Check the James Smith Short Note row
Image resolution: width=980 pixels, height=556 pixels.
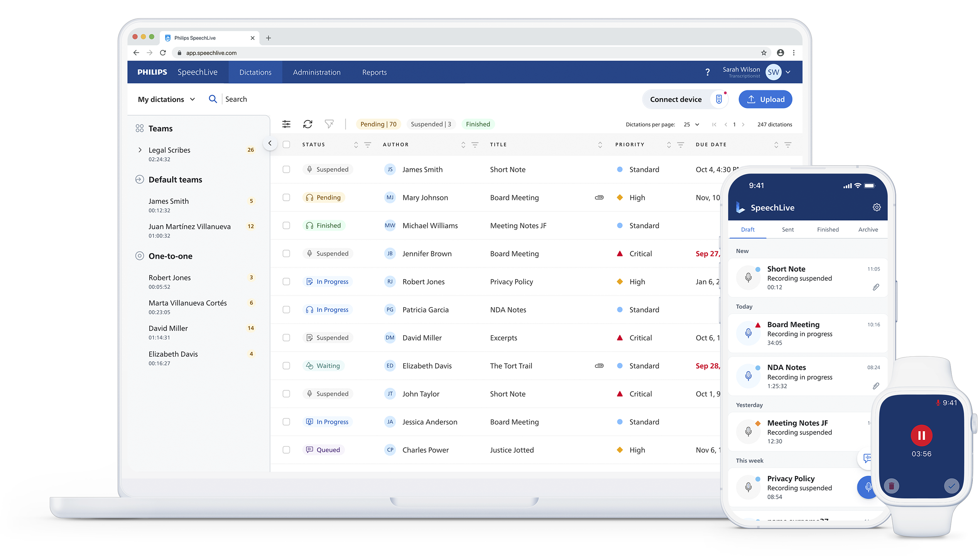click(x=286, y=170)
